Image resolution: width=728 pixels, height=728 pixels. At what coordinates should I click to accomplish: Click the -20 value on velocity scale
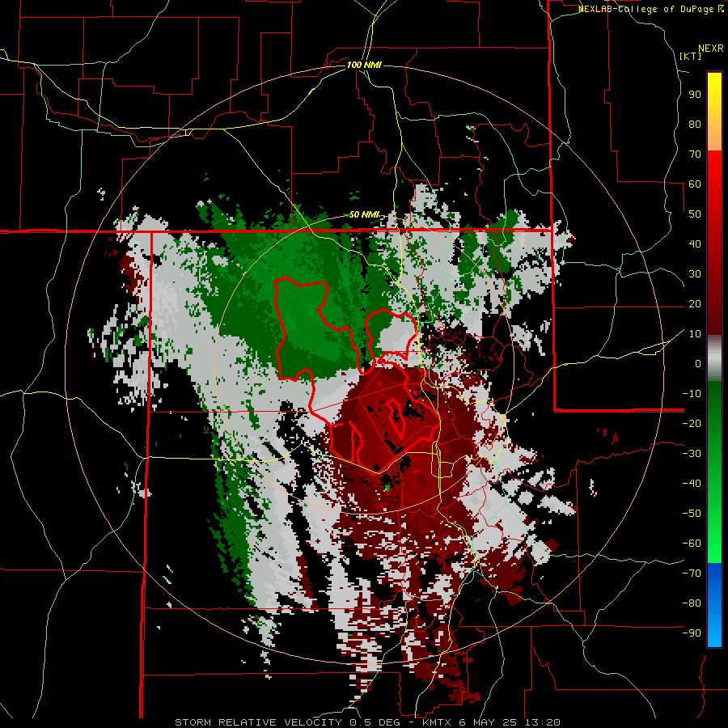(x=692, y=424)
